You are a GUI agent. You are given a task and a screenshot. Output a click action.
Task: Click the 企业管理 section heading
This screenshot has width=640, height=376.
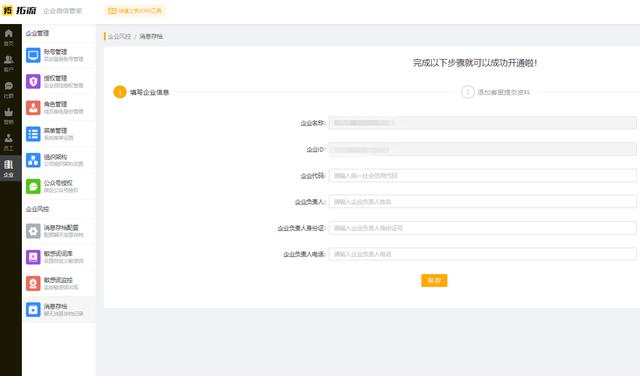pyautogui.click(x=38, y=33)
